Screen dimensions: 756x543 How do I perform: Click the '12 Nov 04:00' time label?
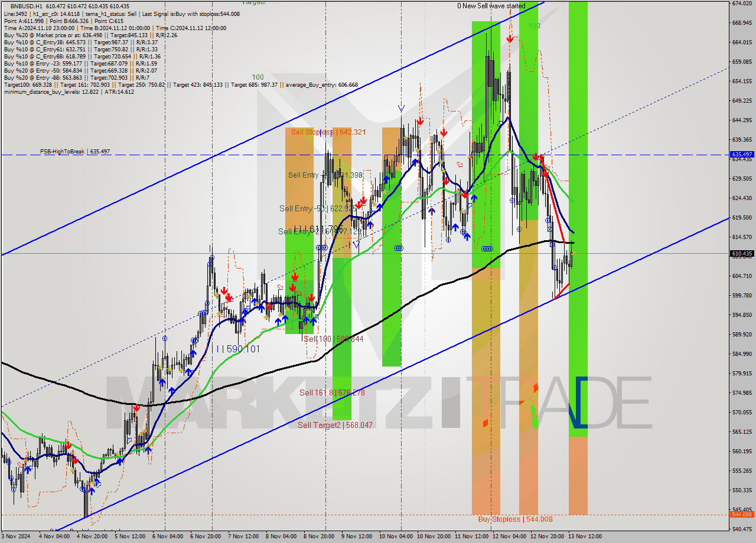tap(509, 537)
